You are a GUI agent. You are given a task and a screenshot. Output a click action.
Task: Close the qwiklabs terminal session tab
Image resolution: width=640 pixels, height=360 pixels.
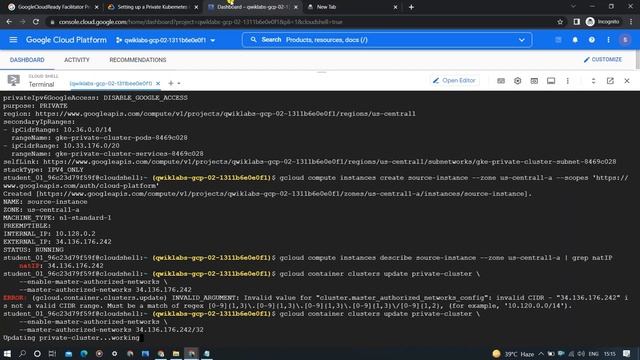tap(158, 83)
